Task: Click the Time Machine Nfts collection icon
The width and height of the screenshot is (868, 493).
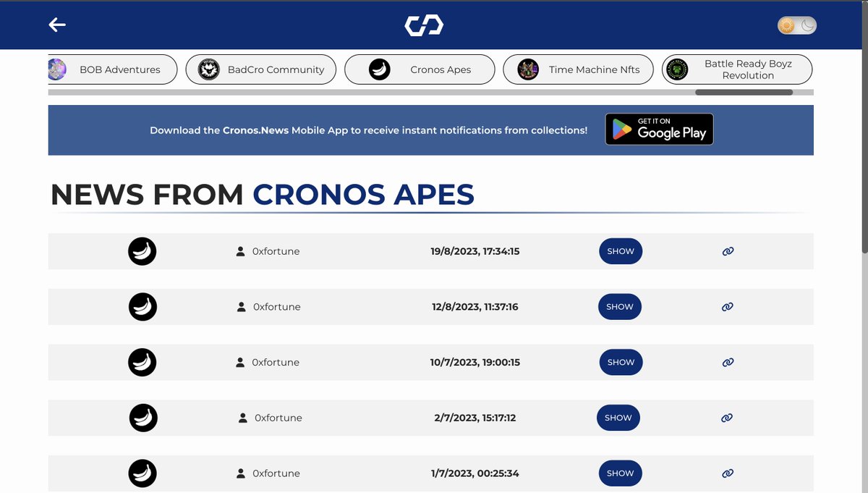Action: [527, 69]
